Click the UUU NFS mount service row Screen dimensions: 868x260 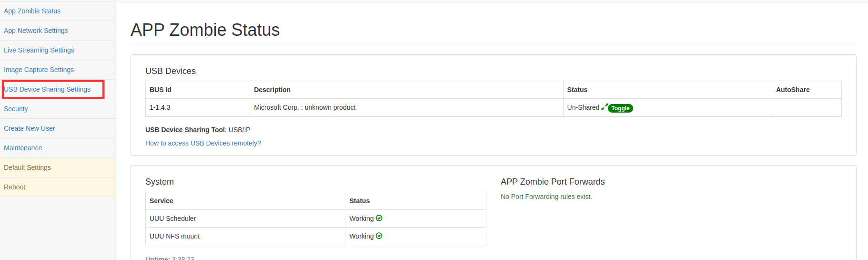(315, 236)
